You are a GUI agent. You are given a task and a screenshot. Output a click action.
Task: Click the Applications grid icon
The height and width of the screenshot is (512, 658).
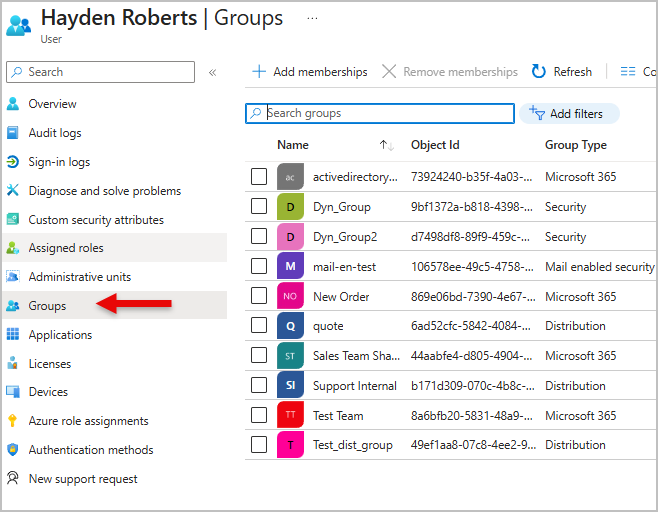coord(13,334)
